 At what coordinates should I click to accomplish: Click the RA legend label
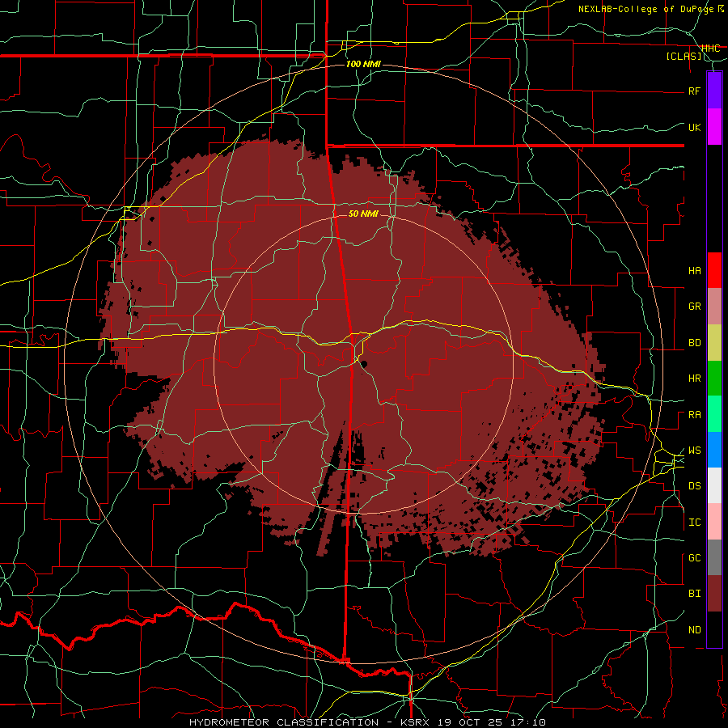click(x=695, y=415)
